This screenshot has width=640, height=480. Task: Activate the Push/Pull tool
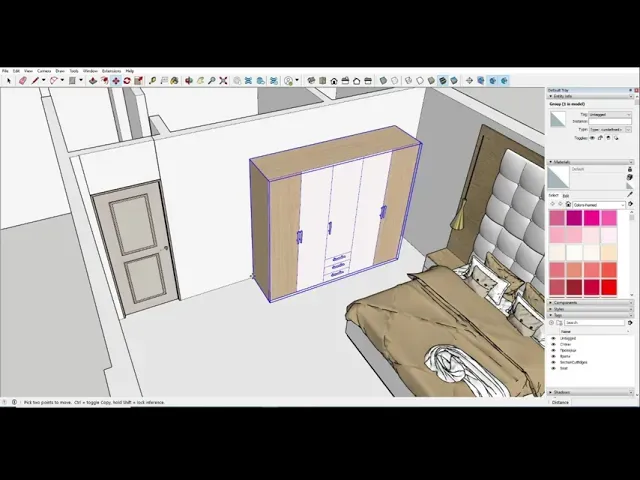click(x=92, y=80)
